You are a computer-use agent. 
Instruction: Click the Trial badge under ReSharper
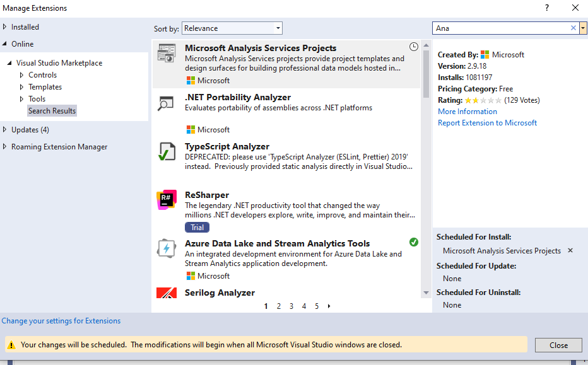197,227
